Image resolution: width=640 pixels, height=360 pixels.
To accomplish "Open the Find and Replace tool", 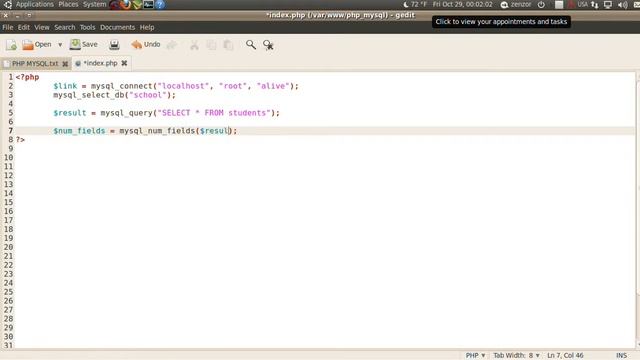I will (268, 45).
